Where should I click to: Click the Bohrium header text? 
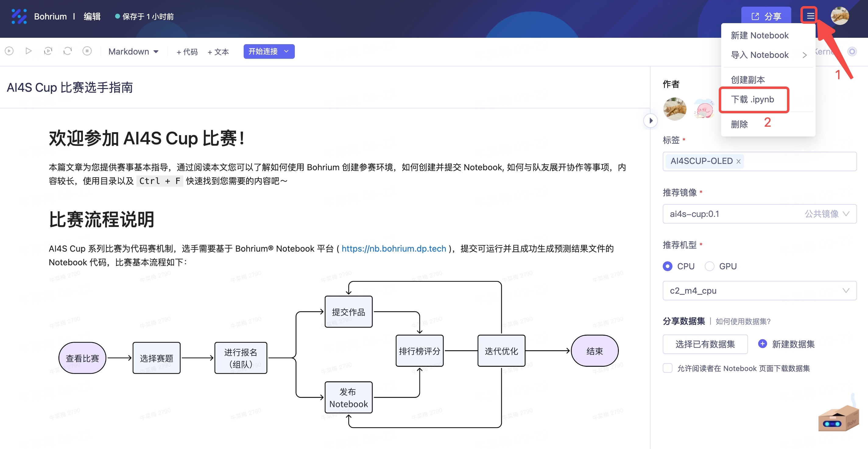[50, 16]
